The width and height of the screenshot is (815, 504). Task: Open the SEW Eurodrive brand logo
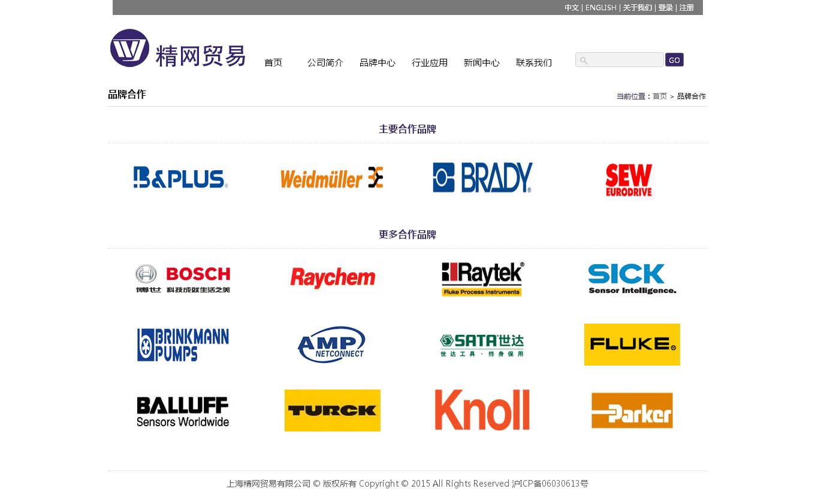pos(629,180)
